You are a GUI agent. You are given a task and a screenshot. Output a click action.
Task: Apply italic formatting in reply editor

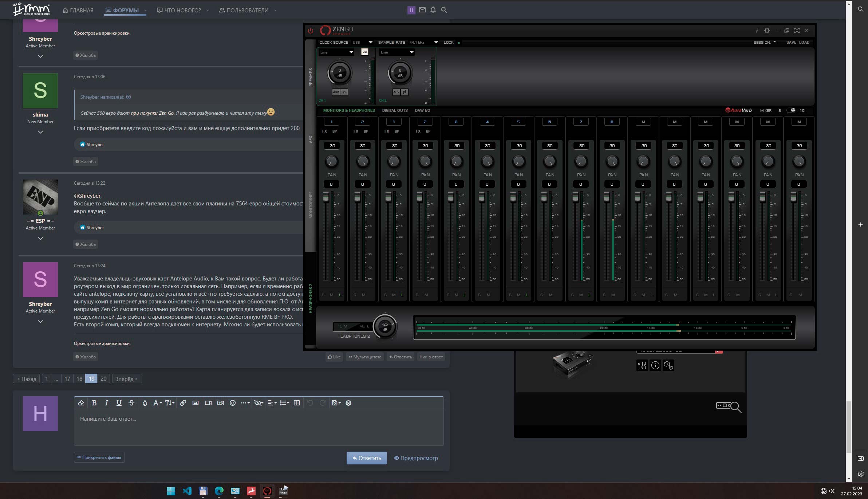(106, 403)
